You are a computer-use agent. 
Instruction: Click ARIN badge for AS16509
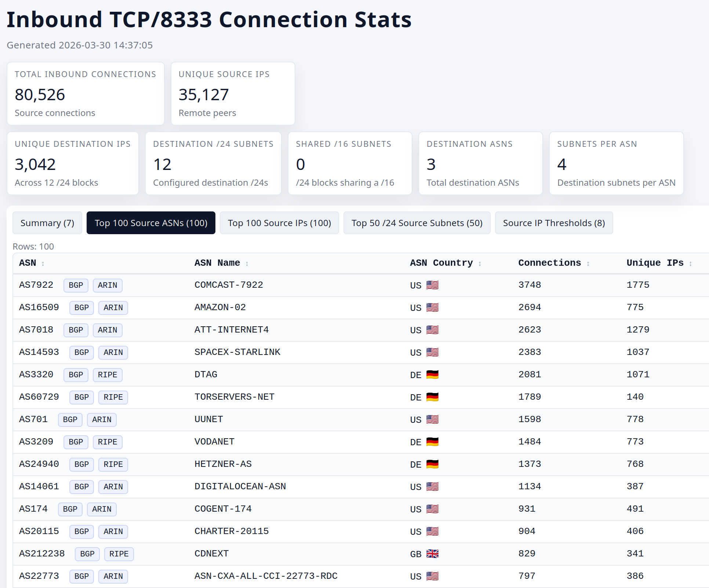[113, 308]
